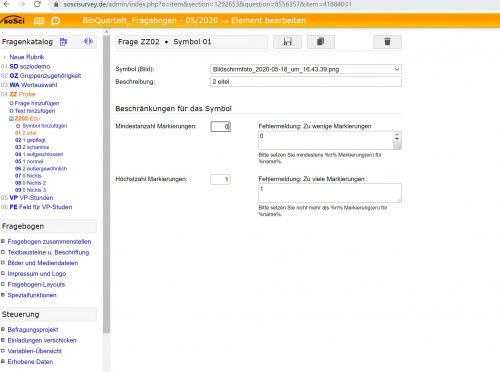
Task: Duplicate the symbol with the copy button
Action: (321, 42)
